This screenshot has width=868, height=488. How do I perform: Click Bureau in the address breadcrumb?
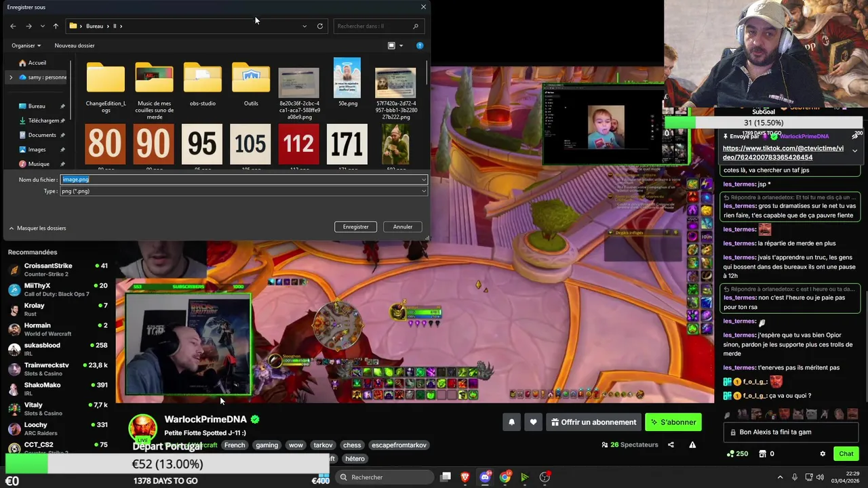pyautogui.click(x=94, y=26)
